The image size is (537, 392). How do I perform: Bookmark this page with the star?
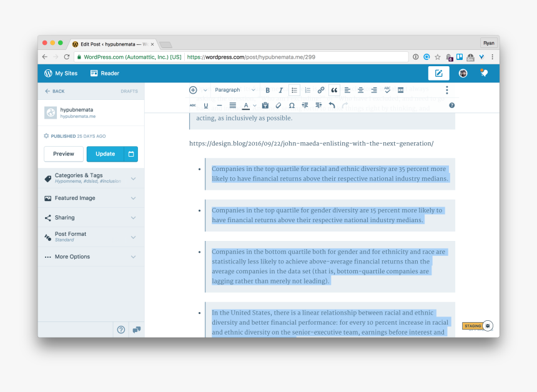tap(437, 57)
